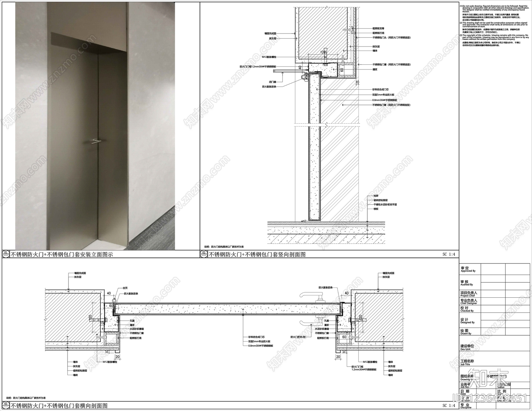Click the 项目负责人 Project Chief field
The width and height of the screenshot is (532, 411).
[x=494, y=294]
